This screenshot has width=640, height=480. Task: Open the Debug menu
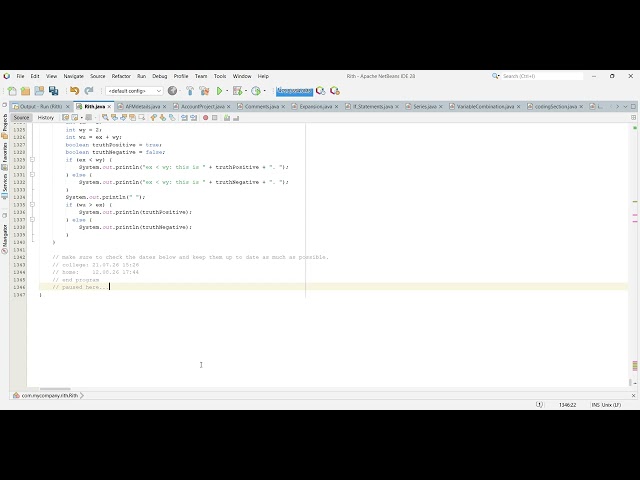tap(160, 76)
